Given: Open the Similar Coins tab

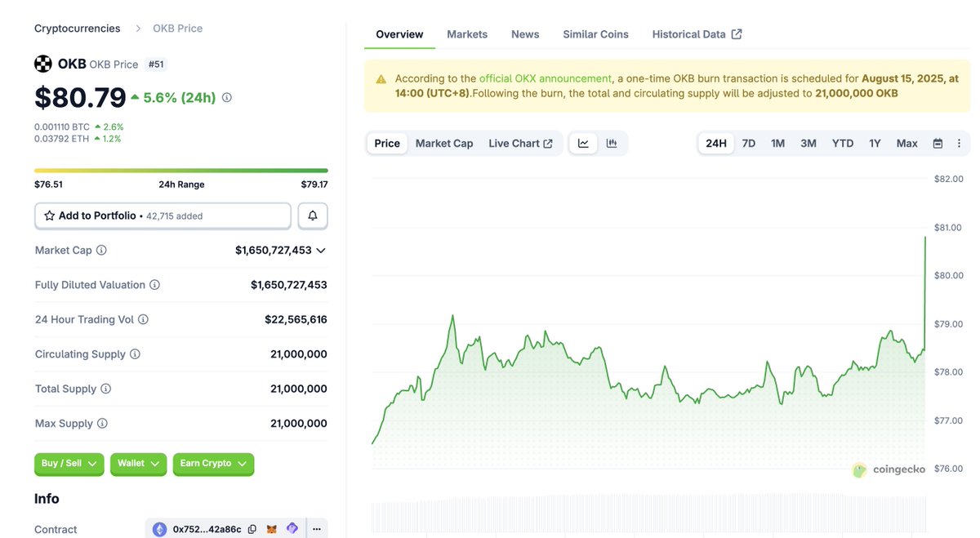Looking at the screenshot, I should point(595,34).
